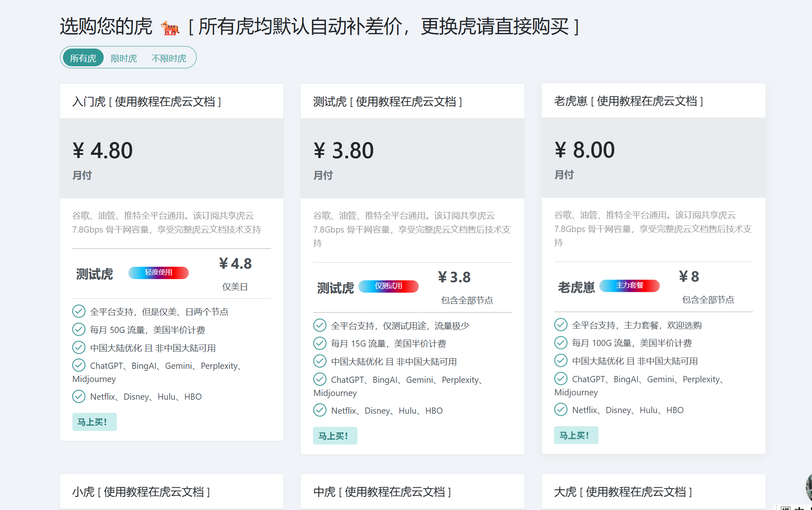Click checkmark icon beside 每月 100G 流量
This screenshot has width=812, height=510.
560,342
